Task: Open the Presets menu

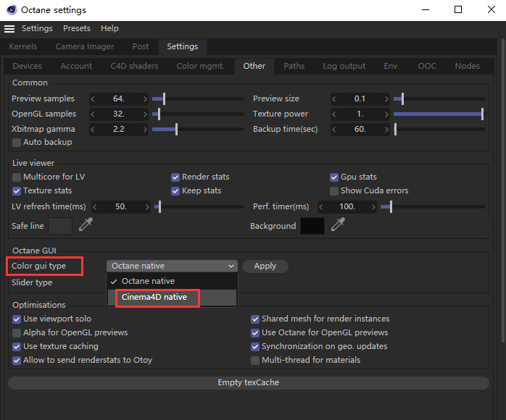Action: 77,28
